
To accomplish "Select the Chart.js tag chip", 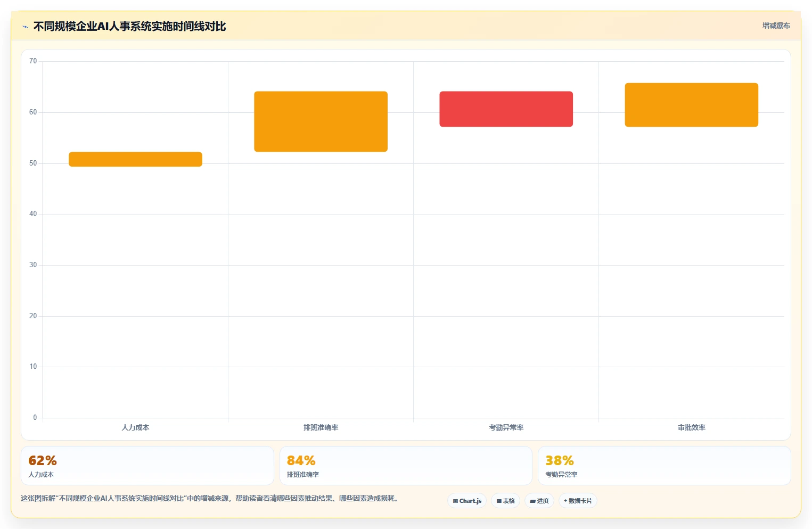I will [467, 501].
